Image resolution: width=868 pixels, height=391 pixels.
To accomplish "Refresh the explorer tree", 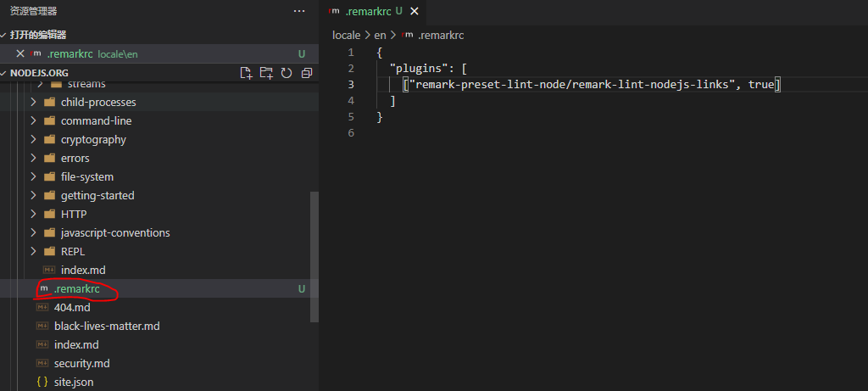I will tap(287, 73).
